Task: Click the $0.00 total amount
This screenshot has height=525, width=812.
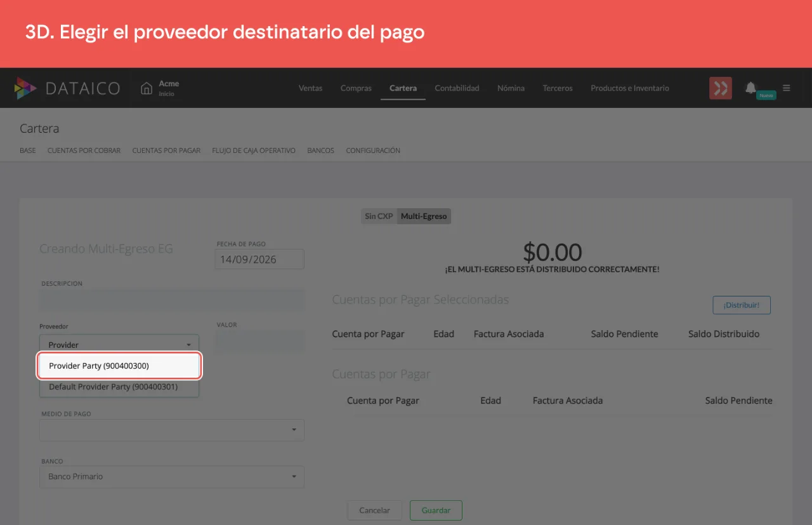Action: (553, 252)
